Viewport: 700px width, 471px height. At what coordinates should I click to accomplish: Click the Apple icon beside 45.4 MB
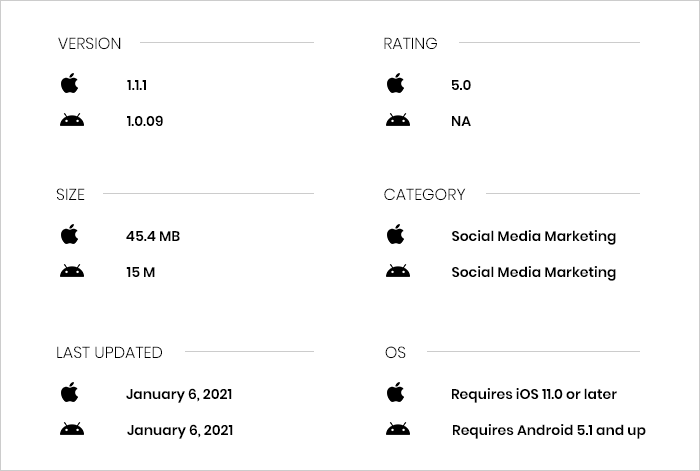69,235
